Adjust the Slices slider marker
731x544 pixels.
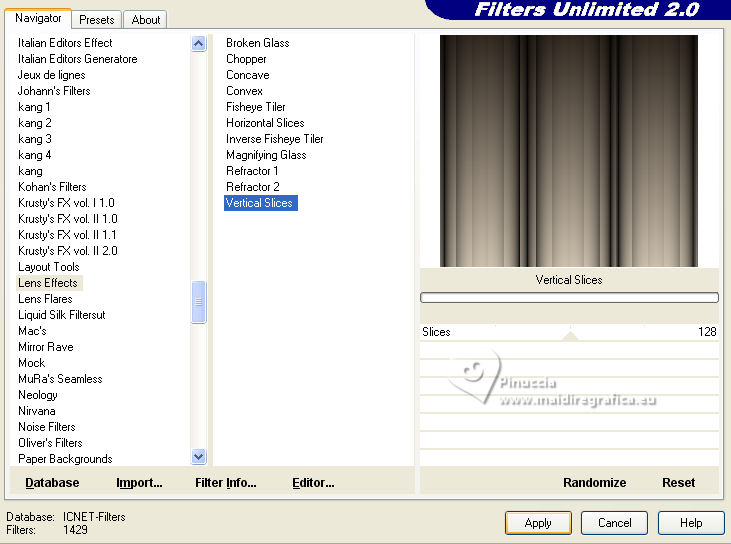coord(570,335)
